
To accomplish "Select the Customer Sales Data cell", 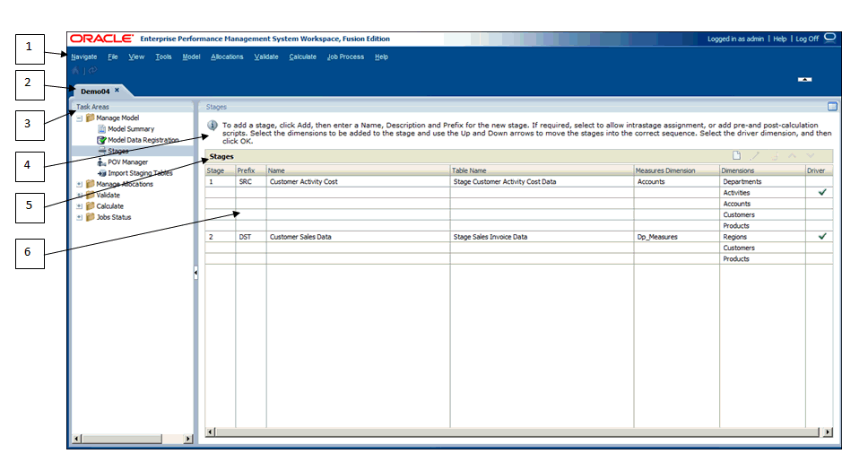I will click(358, 237).
